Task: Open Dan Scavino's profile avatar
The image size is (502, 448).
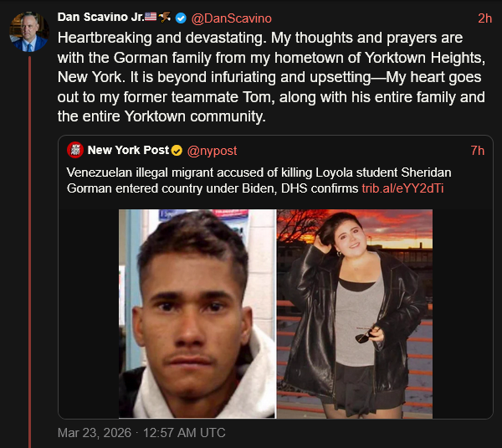Action: 28,32
